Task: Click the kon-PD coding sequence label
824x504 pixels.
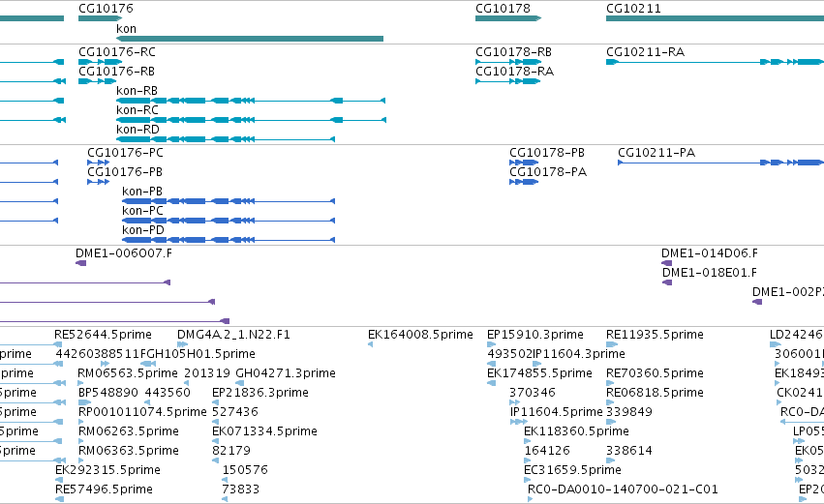Action: click(x=143, y=230)
